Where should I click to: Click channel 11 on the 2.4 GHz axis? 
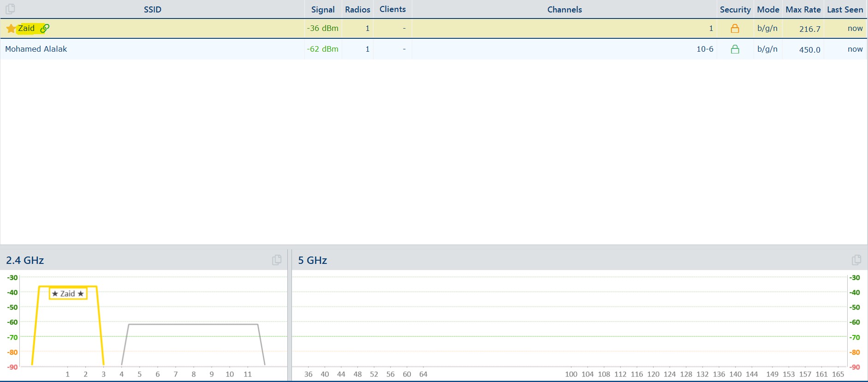(x=248, y=374)
